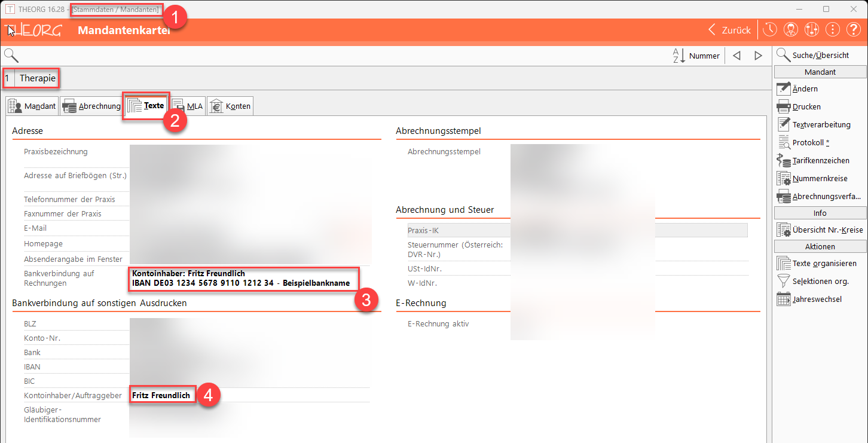Open Suche/Übersicht in sidebar
The height and width of the screenshot is (443, 868).
pyautogui.click(x=820, y=55)
